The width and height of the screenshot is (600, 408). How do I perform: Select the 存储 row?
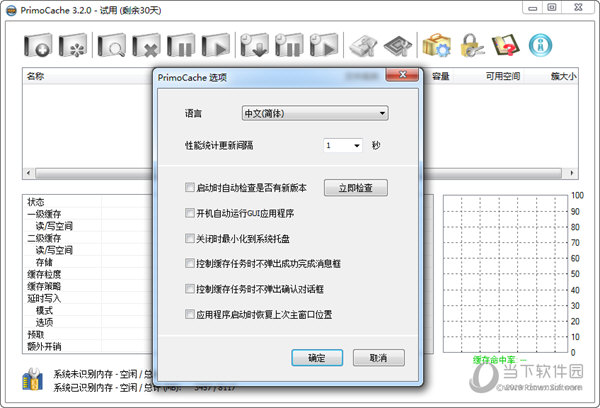88,262
